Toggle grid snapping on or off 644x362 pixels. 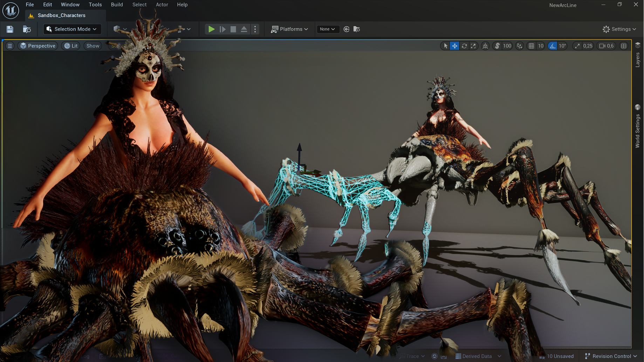point(532,46)
